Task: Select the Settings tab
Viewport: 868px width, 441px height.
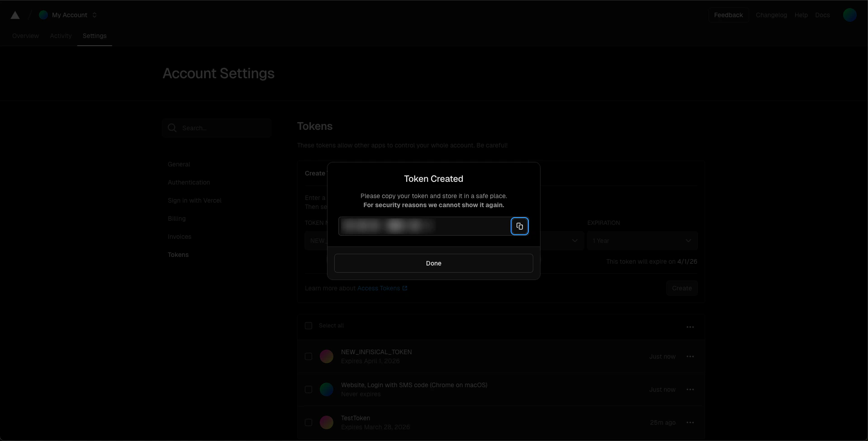Action: (x=95, y=36)
